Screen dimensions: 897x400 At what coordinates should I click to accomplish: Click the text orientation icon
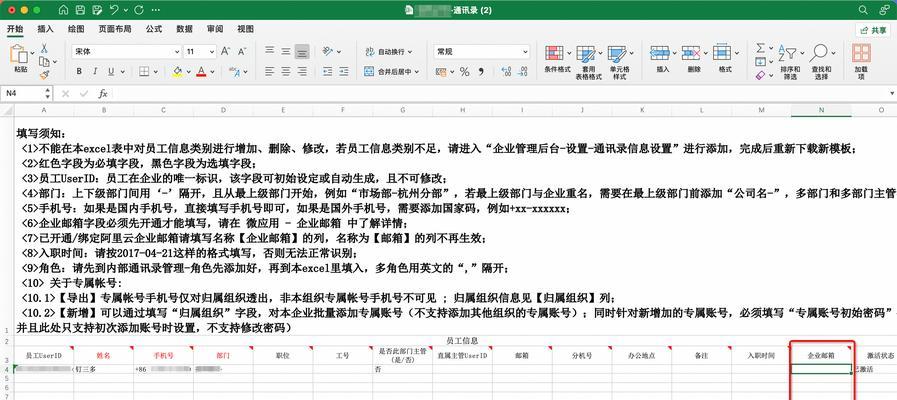click(x=328, y=52)
